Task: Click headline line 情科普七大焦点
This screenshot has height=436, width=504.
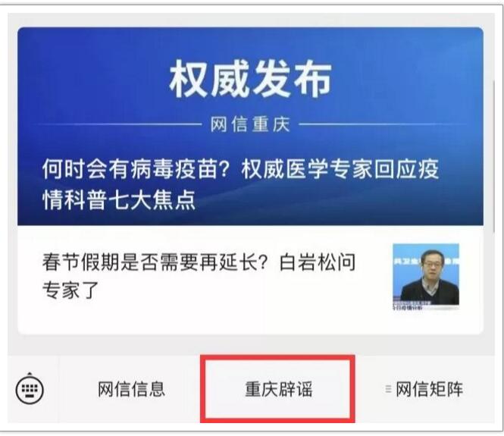Action: coord(119,200)
